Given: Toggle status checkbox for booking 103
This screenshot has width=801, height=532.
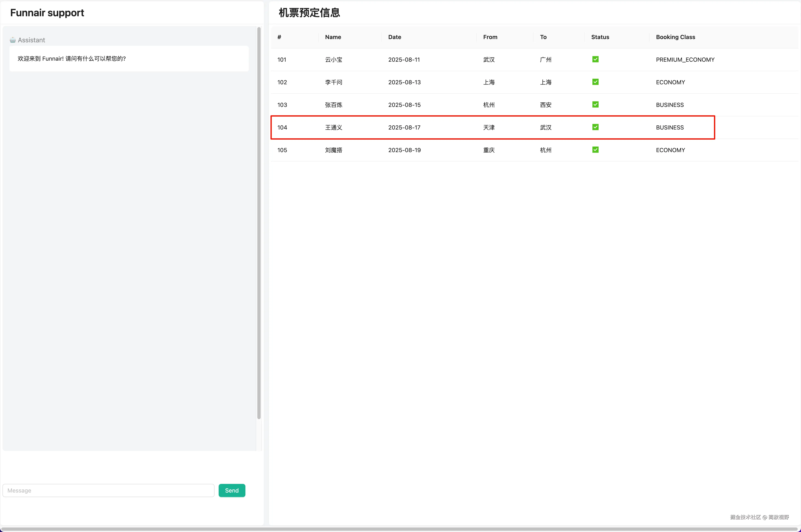Looking at the screenshot, I should click(x=595, y=104).
